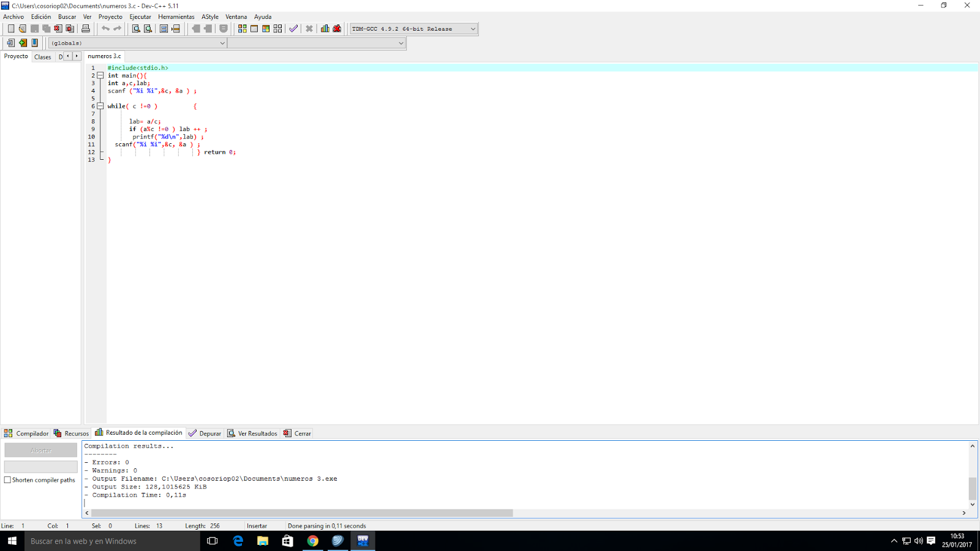Open the (globals) scope dropdown

coord(138,43)
